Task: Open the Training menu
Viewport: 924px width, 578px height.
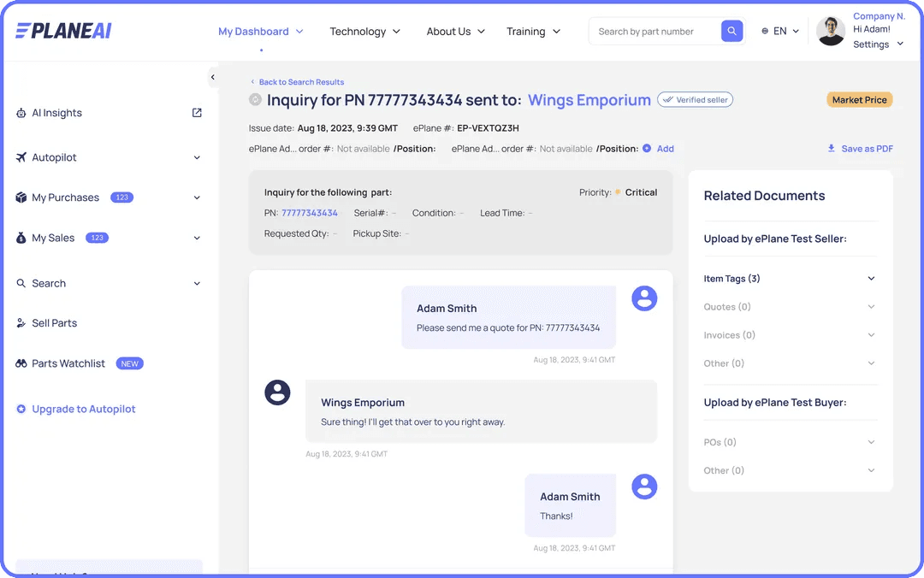Action: 533,32
